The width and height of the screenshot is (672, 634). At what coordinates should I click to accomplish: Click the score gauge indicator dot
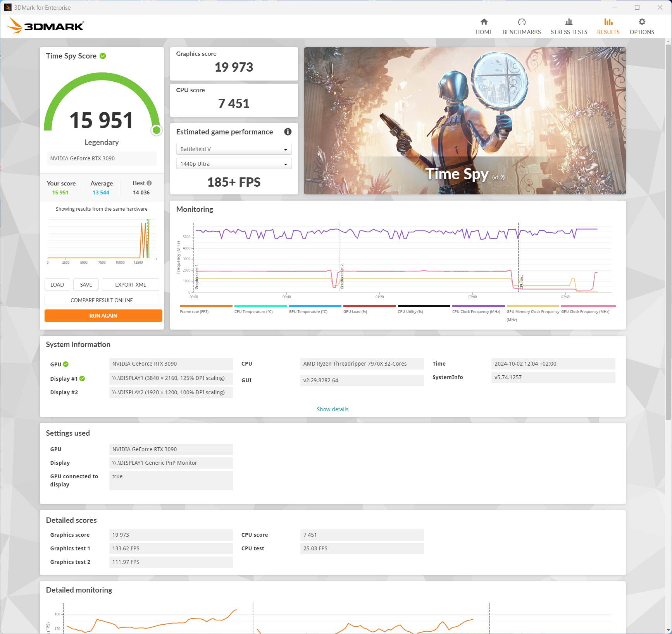[x=157, y=130]
